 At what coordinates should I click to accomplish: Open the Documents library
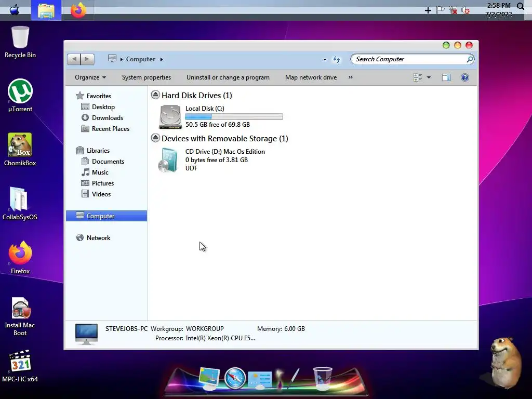pyautogui.click(x=108, y=162)
